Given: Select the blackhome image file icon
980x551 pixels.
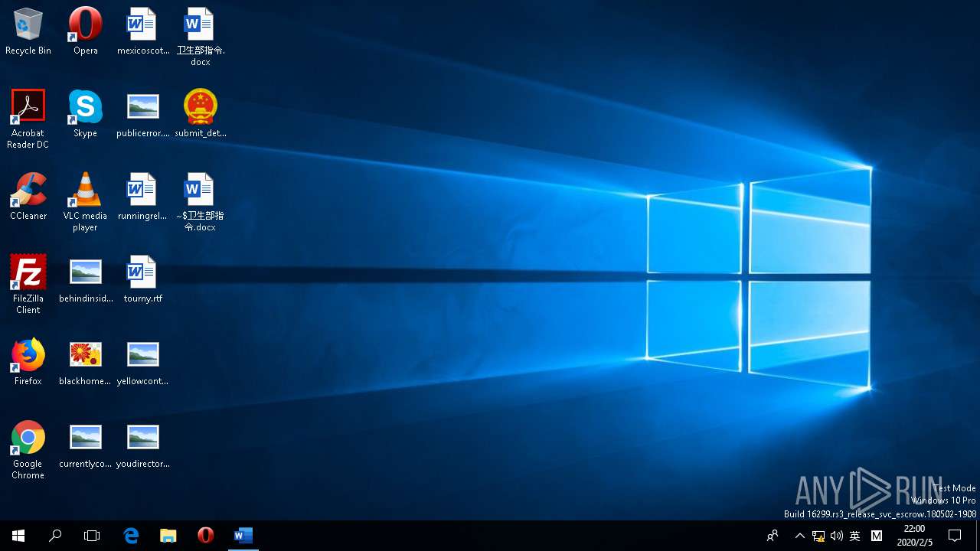Looking at the screenshot, I should click(x=85, y=363).
